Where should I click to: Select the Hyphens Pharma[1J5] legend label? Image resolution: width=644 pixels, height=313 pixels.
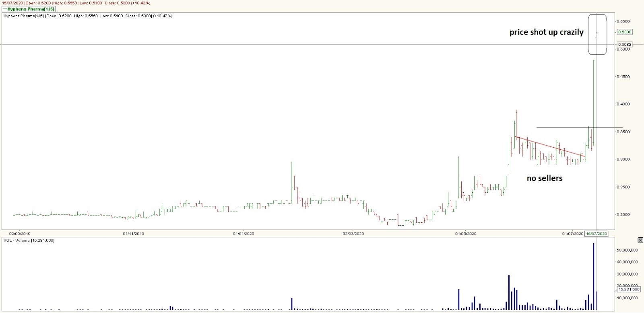coord(28,9)
